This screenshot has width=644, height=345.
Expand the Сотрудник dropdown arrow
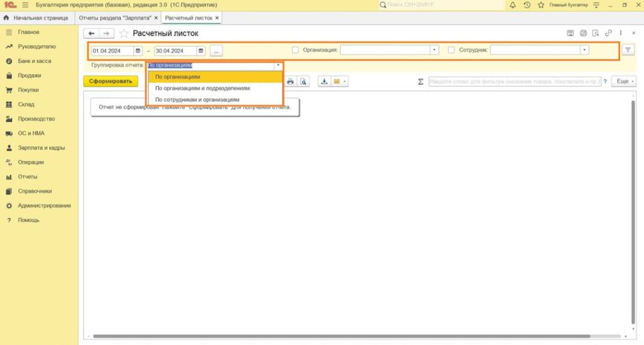coord(584,50)
